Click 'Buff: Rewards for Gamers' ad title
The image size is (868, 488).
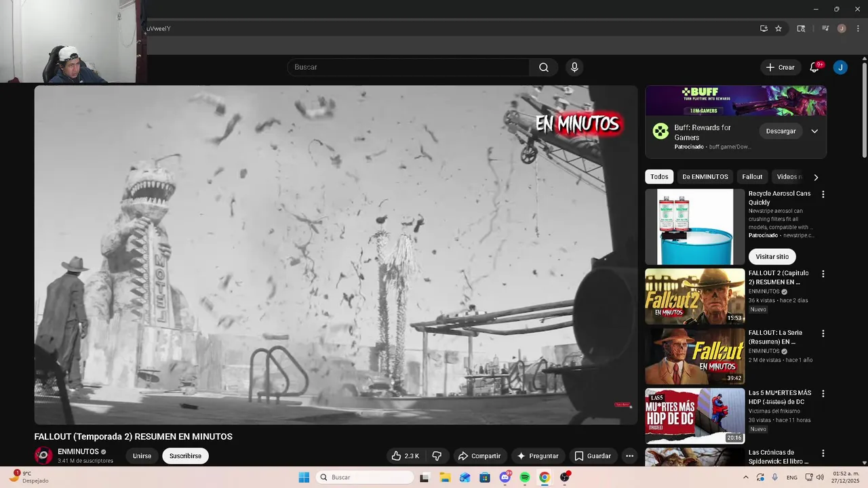pyautogui.click(x=703, y=132)
